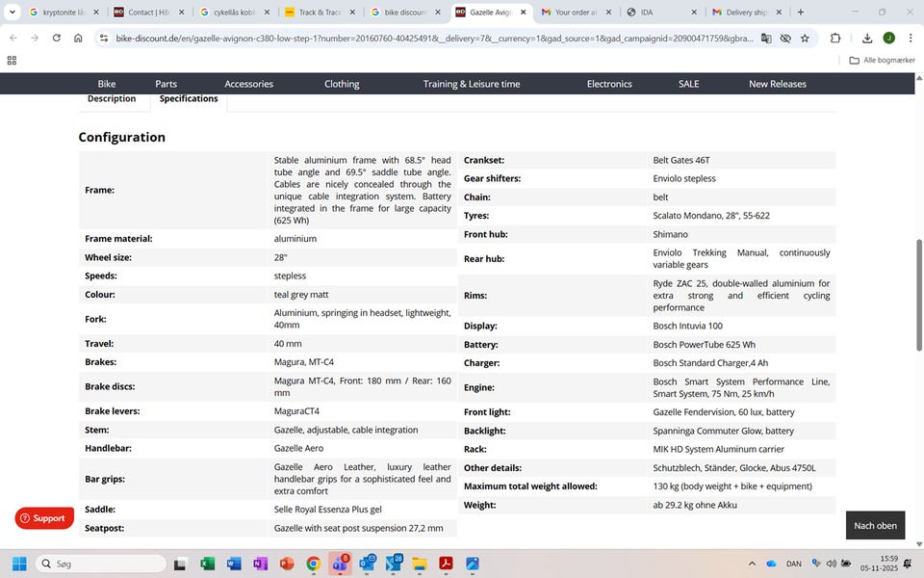Close the Gazelle Avignon browser tab
Screen dimensions: 924x578
click(x=524, y=12)
